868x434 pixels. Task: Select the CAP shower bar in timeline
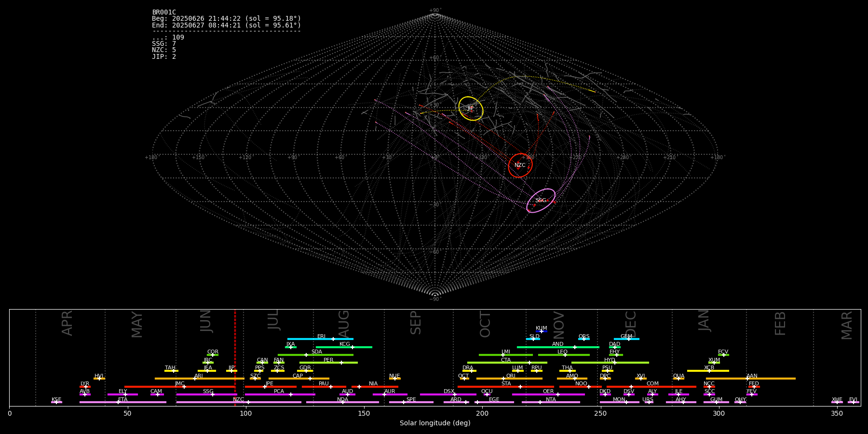coord(299,379)
